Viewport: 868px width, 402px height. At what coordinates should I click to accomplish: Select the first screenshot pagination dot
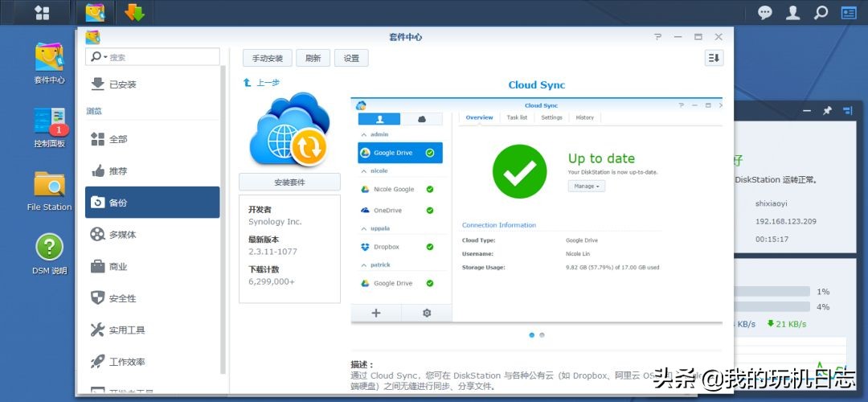[532, 335]
